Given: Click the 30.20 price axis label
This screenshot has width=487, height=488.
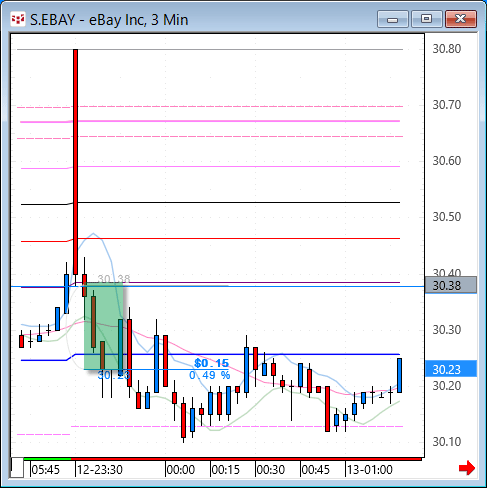Looking at the screenshot, I should point(447,386).
